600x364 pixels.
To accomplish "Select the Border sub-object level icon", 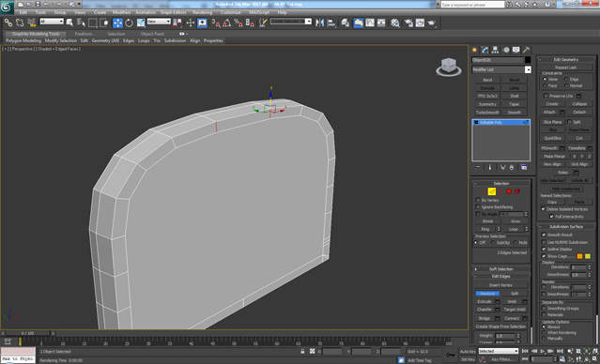I will pyautogui.click(x=500, y=191).
